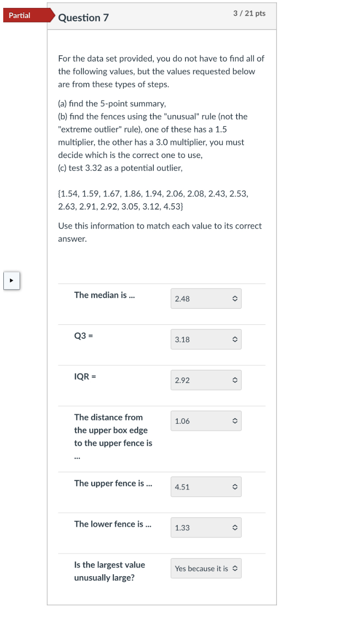Open the median answer dropdown showing 2.48

coord(206,298)
